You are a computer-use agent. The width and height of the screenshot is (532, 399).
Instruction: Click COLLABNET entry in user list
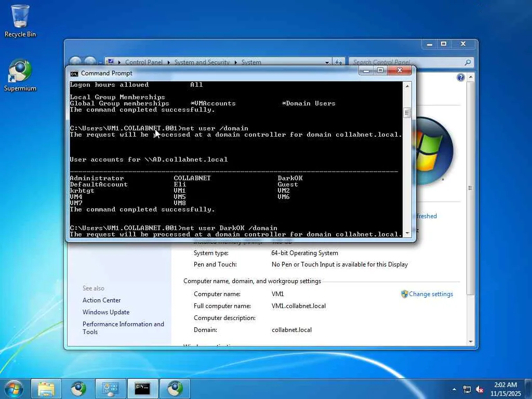[x=192, y=178]
